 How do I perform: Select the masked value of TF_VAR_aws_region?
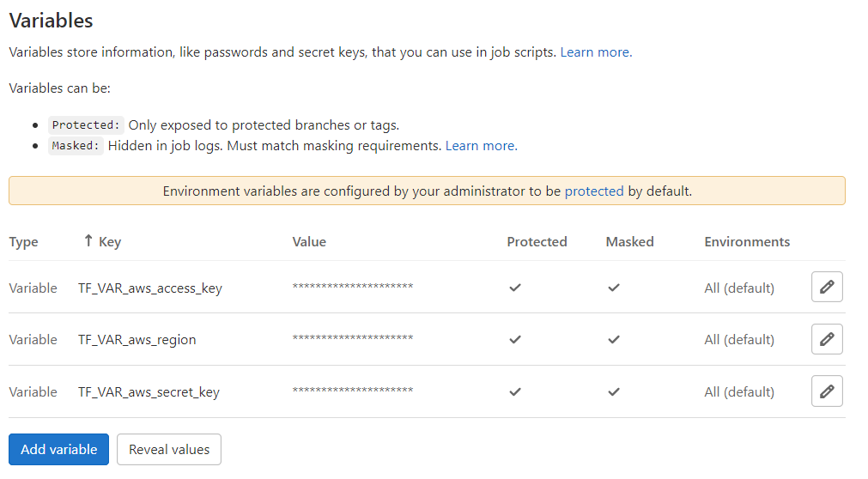(x=353, y=338)
